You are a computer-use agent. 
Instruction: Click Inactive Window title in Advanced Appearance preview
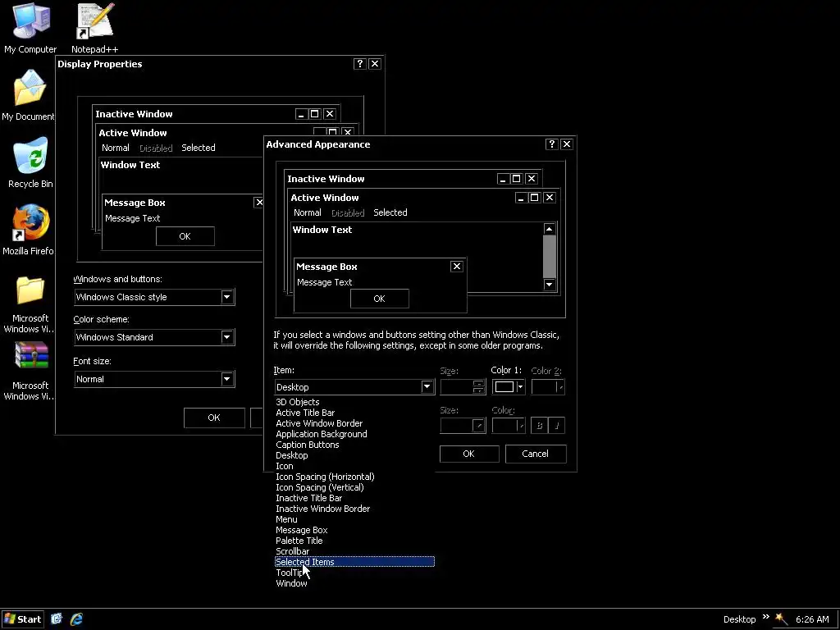326,179
